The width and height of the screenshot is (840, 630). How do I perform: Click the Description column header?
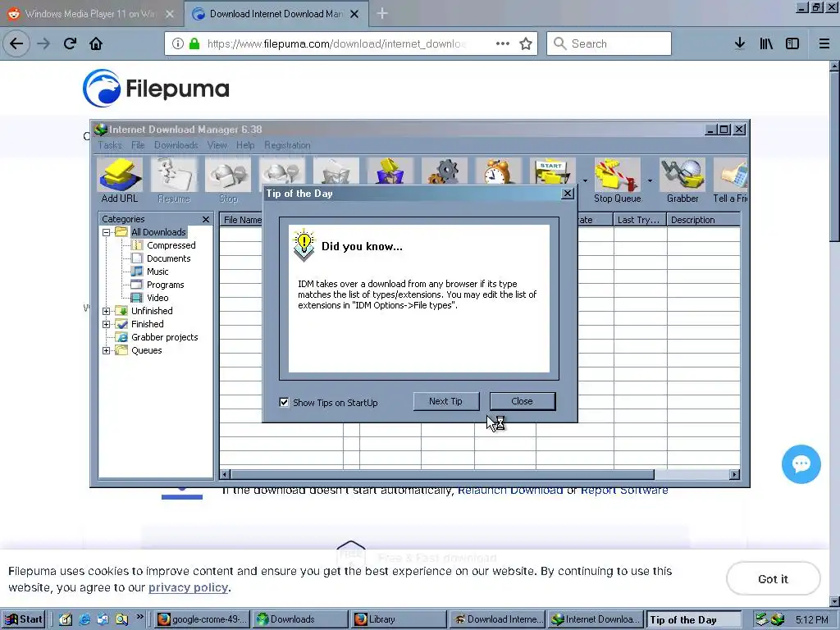tap(704, 220)
